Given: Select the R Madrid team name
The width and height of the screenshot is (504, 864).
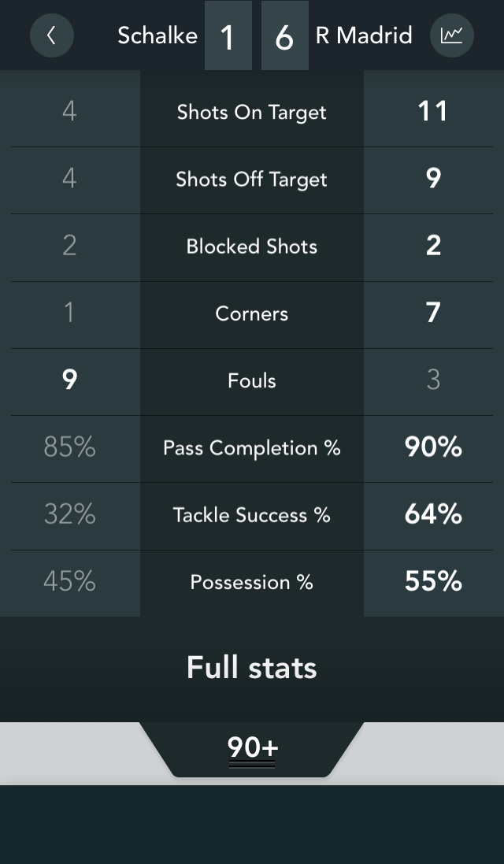Looking at the screenshot, I should click(364, 35).
